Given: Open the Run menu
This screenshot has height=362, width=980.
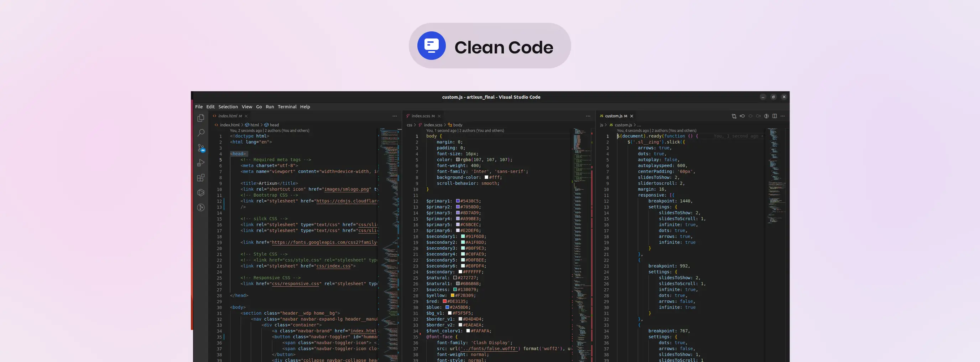Looking at the screenshot, I should pyautogui.click(x=270, y=107).
